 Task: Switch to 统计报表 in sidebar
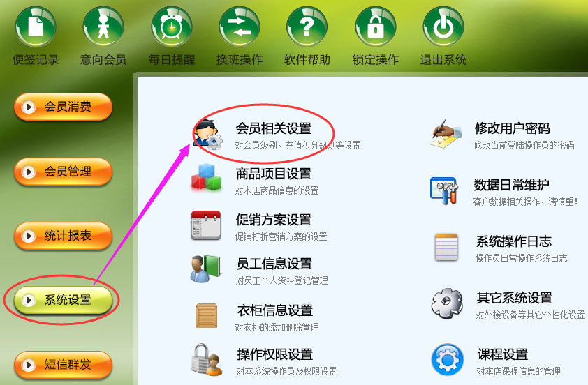pyautogui.click(x=63, y=236)
